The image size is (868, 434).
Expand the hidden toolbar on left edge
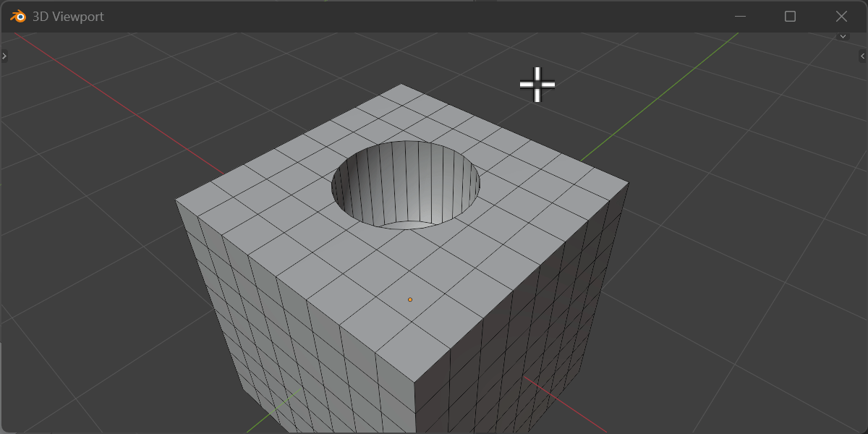pyautogui.click(x=4, y=56)
